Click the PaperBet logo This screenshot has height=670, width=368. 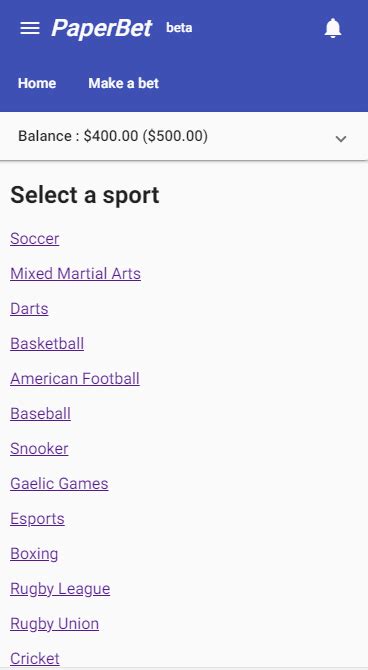point(102,29)
